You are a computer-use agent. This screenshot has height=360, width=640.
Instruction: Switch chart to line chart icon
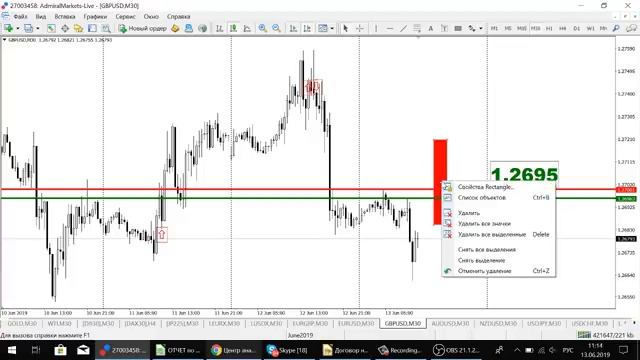tap(247, 28)
